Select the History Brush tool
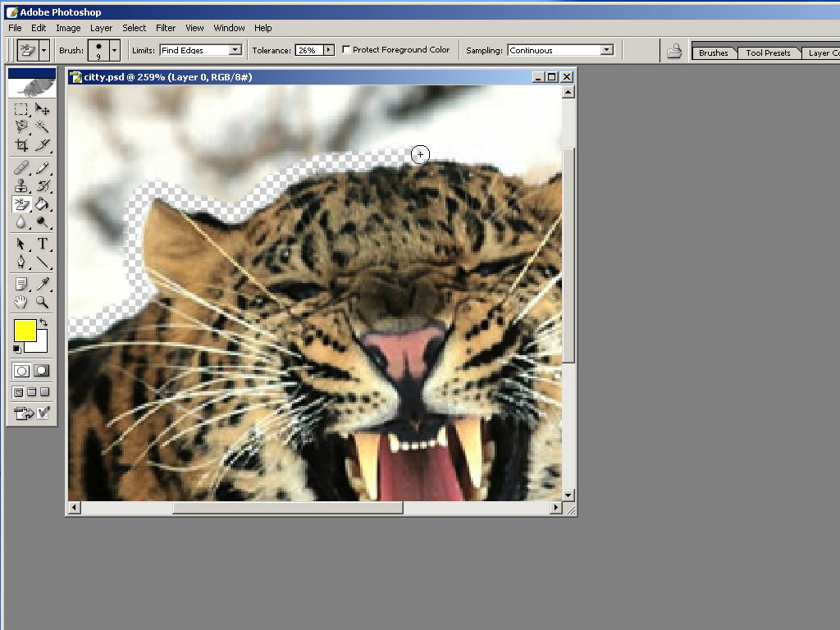840x630 pixels. click(x=42, y=186)
